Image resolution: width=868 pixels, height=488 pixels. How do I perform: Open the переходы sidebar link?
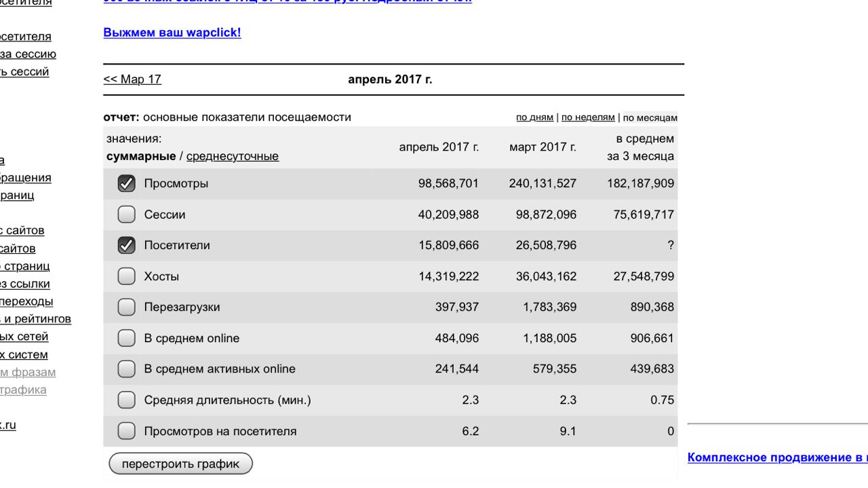point(26,301)
